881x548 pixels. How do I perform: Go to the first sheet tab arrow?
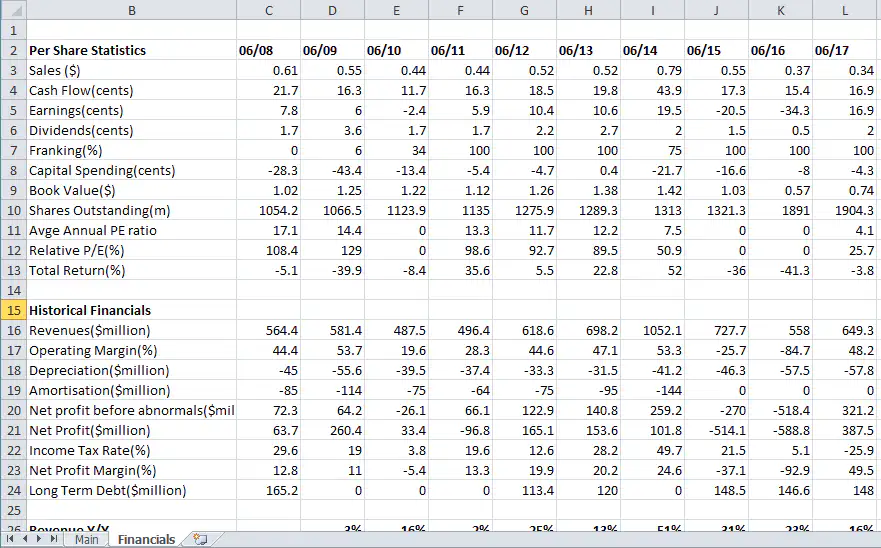[x=10, y=539]
